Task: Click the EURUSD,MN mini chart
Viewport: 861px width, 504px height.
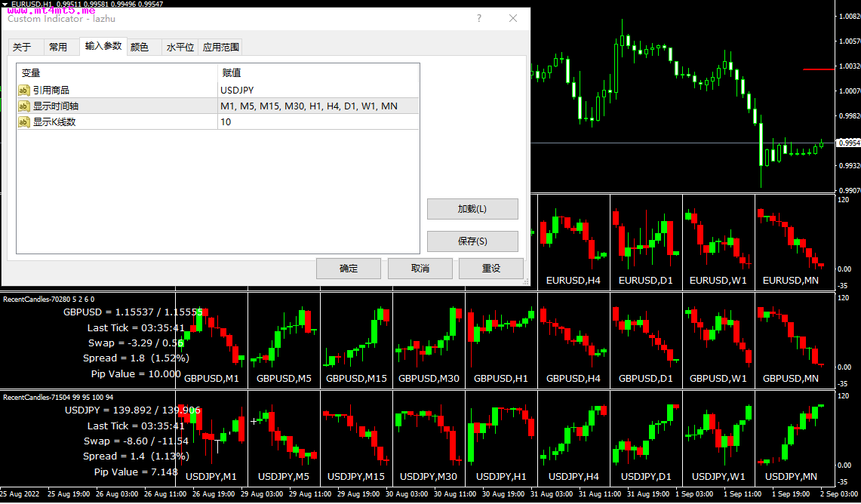Action: (795, 242)
